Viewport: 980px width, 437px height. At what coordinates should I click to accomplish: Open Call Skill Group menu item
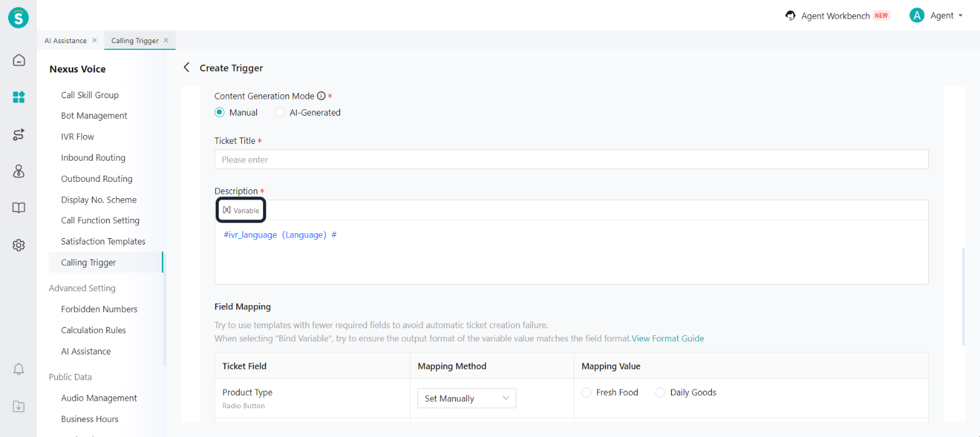[90, 95]
